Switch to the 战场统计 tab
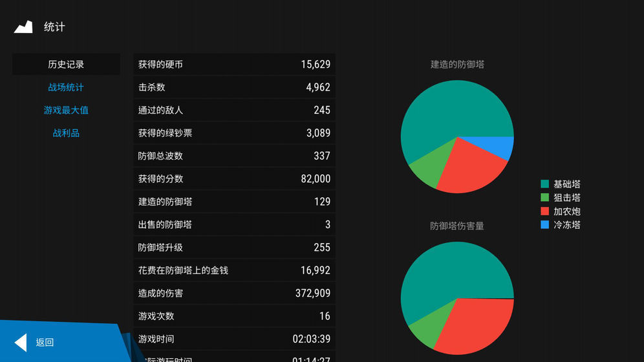The height and width of the screenshot is (362, 644). pos(66,87)
